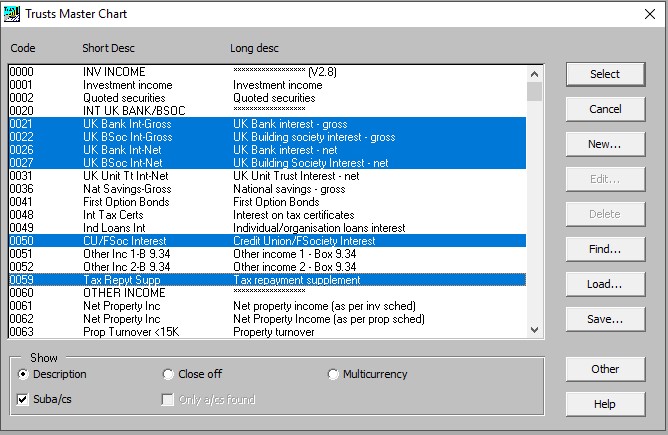Click the Save... button
This screenshot has height=435, width=668.
click(605, 319)
